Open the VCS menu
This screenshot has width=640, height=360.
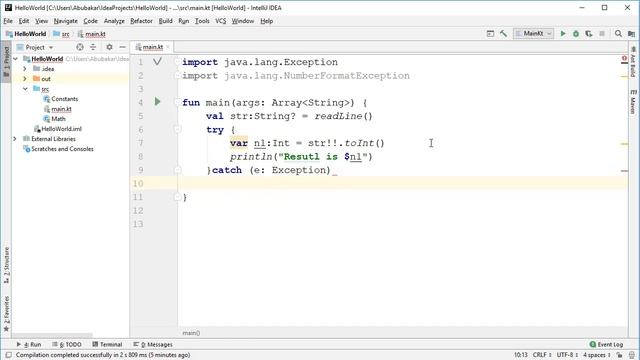[x=220, y=21]
